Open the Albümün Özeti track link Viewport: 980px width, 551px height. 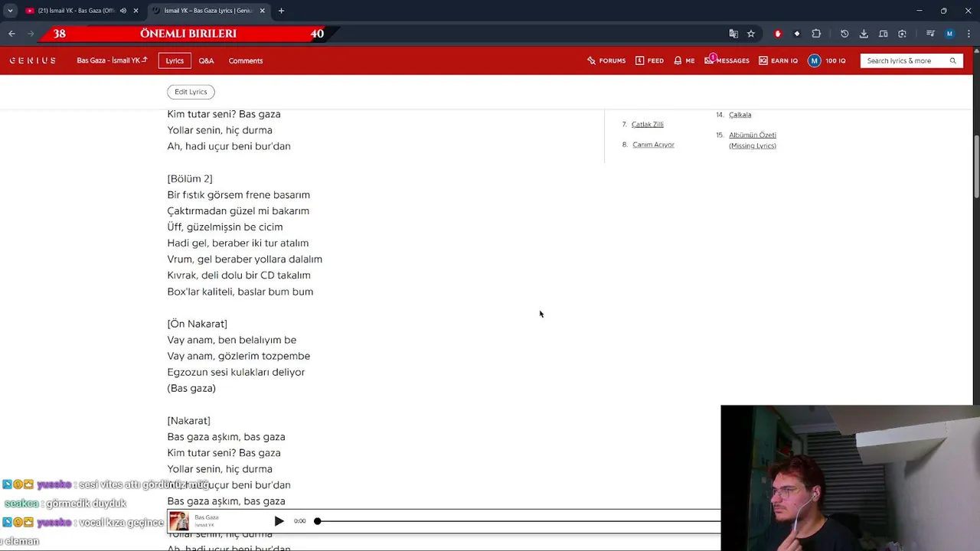click(753, 140)
